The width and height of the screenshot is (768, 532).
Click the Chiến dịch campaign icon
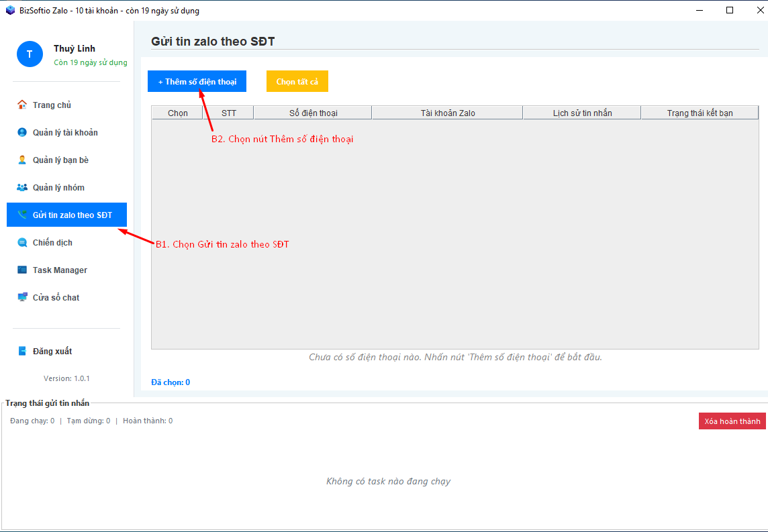[22, 242]
